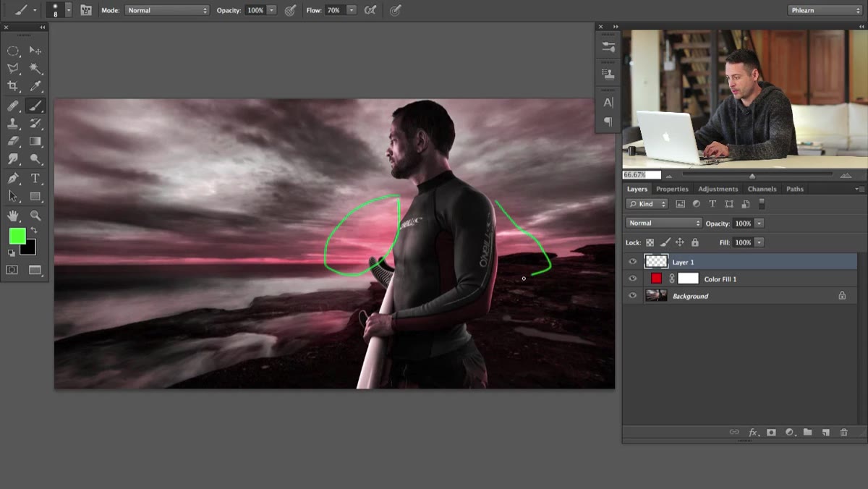Click the Delete layer trash icon
Viewport: 868px width, 489px height.
[x=843, y=432]
